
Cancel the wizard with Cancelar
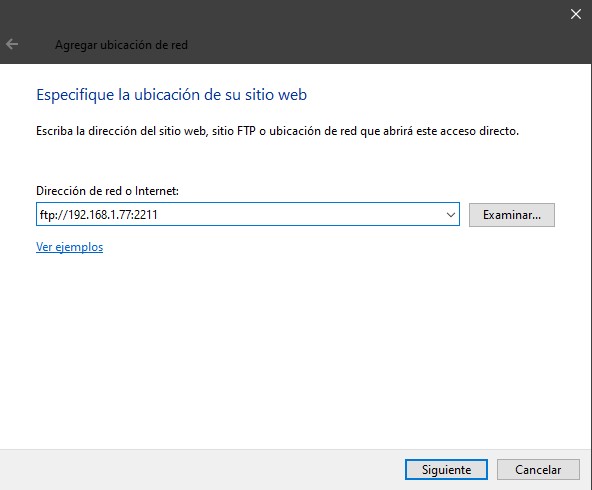538,470
